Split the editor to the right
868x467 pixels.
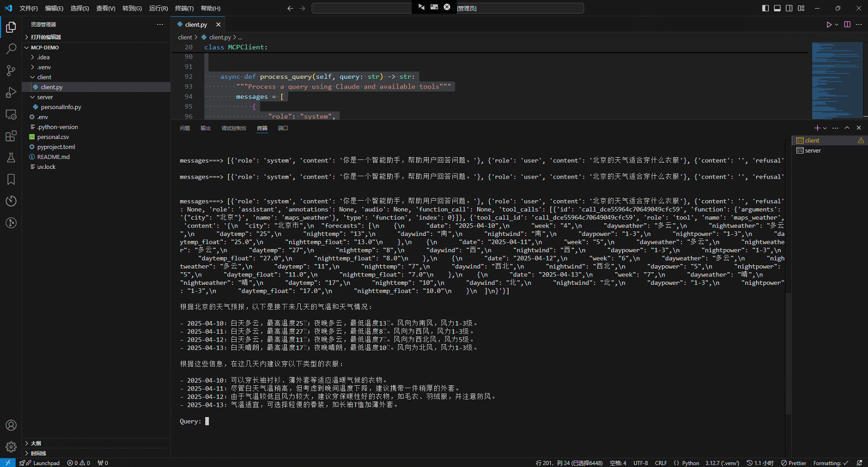[847, 24]
